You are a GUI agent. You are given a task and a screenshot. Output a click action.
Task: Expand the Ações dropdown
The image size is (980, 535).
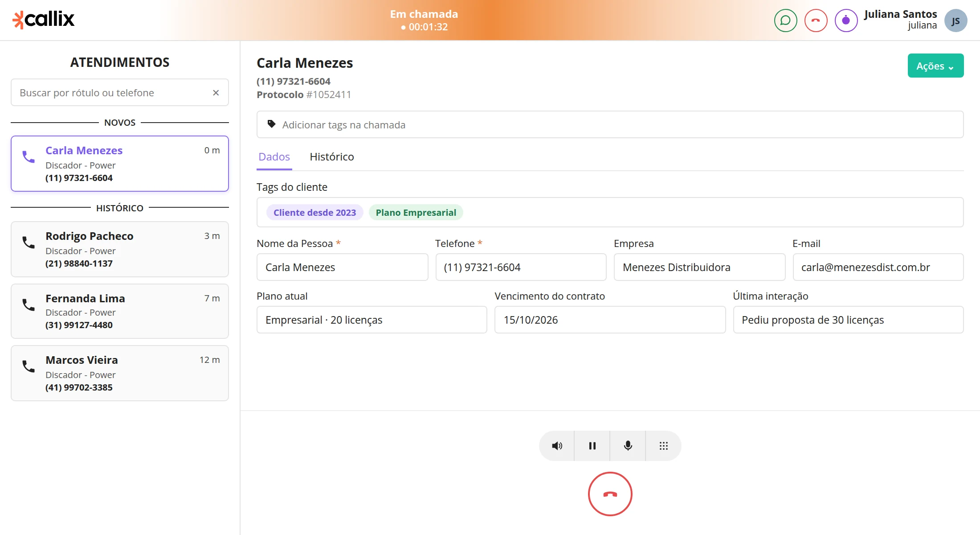pos(935,66)
